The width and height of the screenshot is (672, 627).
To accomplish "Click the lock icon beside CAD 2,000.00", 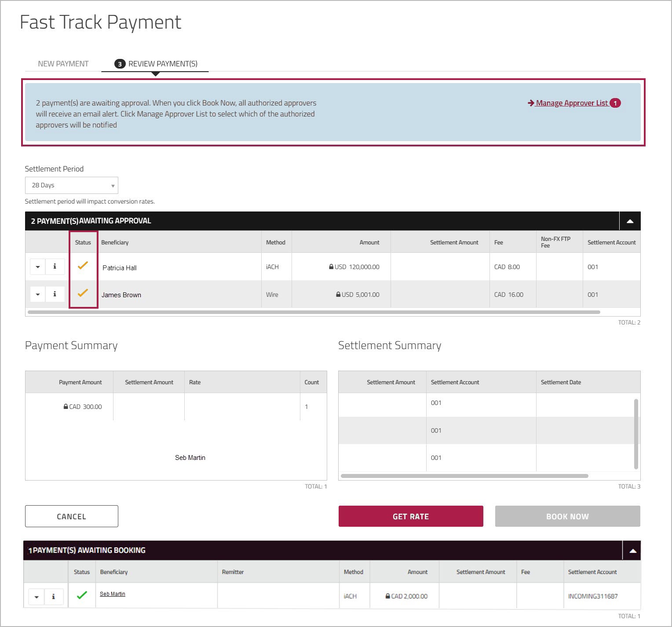I will pyautogui.click(x=387, y=596).
